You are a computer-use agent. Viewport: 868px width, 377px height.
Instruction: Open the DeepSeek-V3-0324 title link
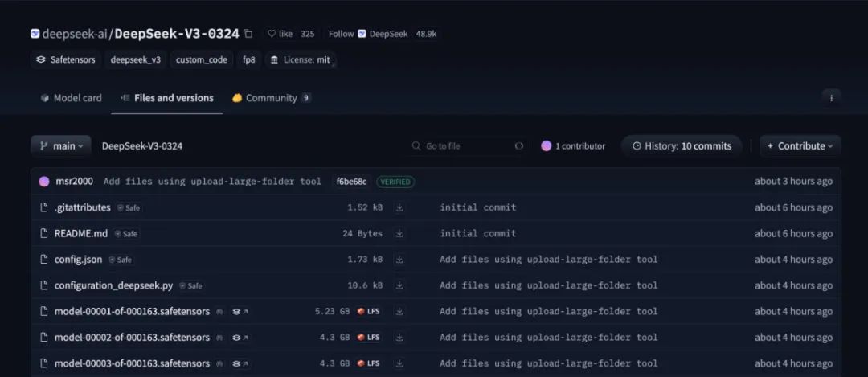pyautogui.click(x=177, y=34)
